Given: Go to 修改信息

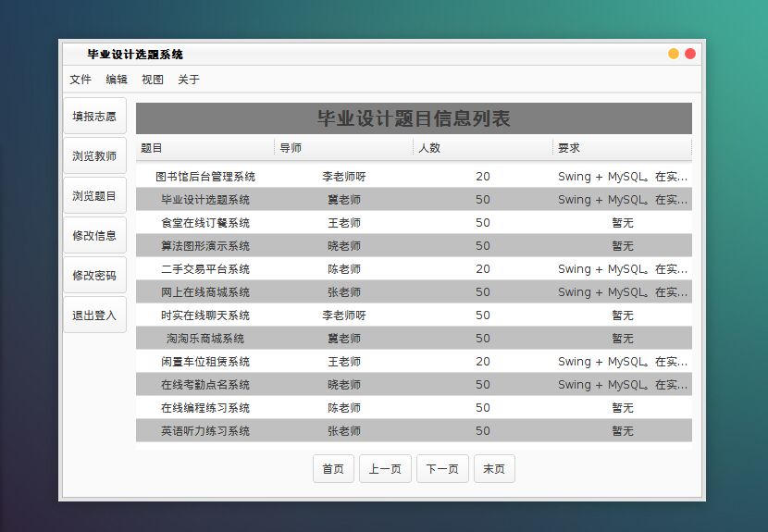Looking at the screenshot, I should [x=94, y=235].
